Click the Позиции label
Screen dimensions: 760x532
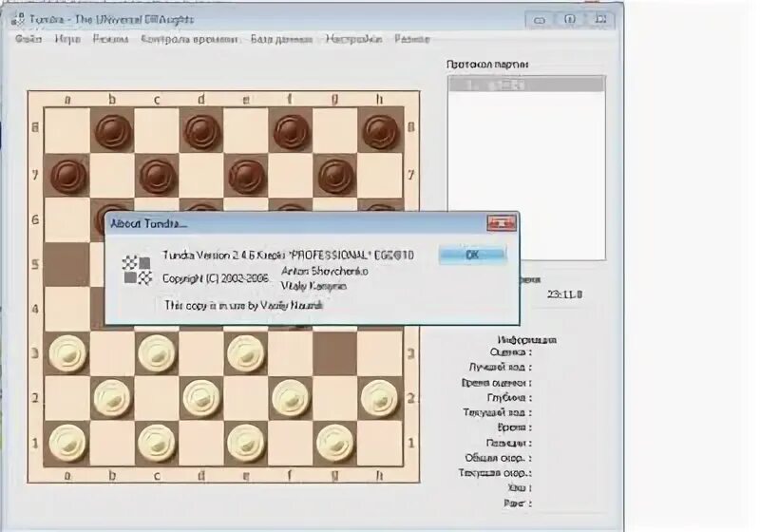509,443
